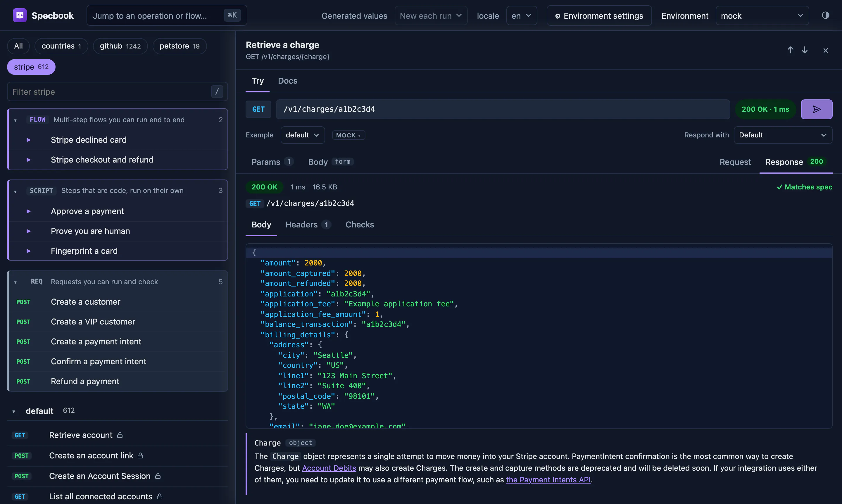This screenshot has height=504, width=842.
Task: Focus the Filter stripe input field
Action: coord(117,92)
